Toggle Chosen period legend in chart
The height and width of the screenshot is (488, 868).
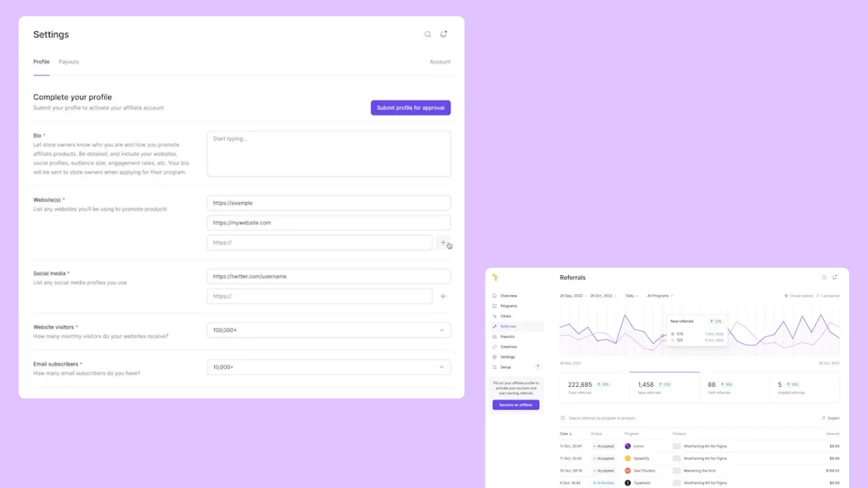click(x=798, y=296)
